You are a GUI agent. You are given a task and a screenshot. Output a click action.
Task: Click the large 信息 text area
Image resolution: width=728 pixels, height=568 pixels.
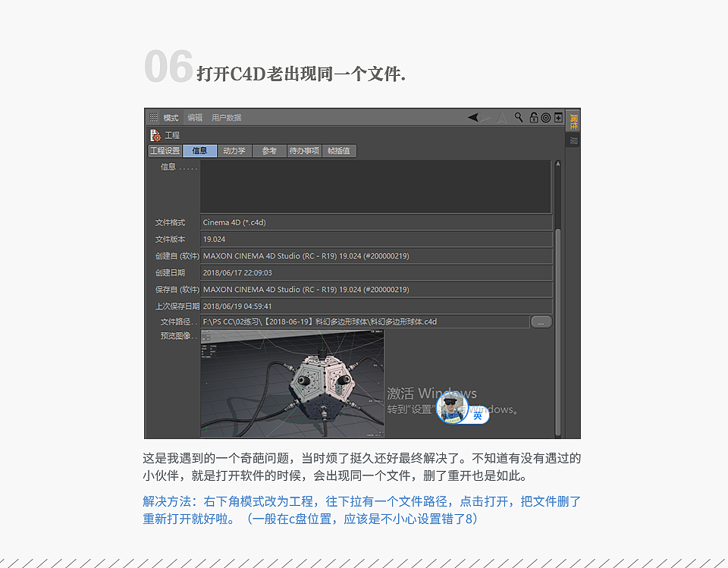pyautogui.click(x=375, y=187)
